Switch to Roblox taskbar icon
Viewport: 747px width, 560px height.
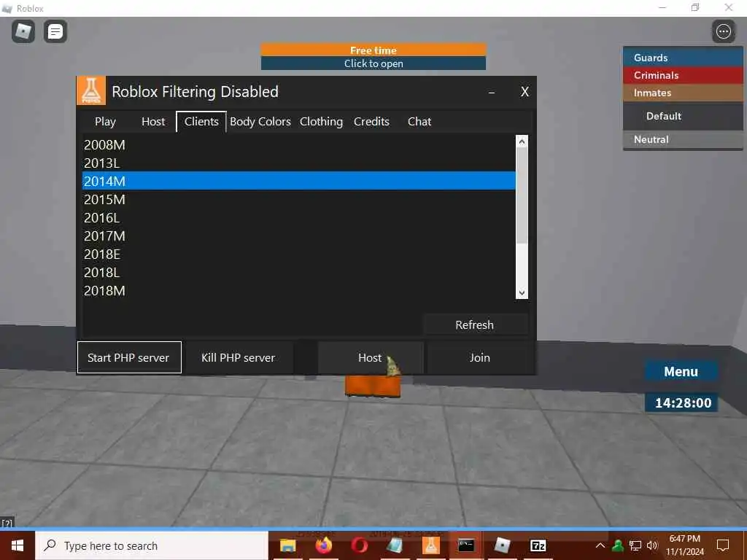pos(502,545)
